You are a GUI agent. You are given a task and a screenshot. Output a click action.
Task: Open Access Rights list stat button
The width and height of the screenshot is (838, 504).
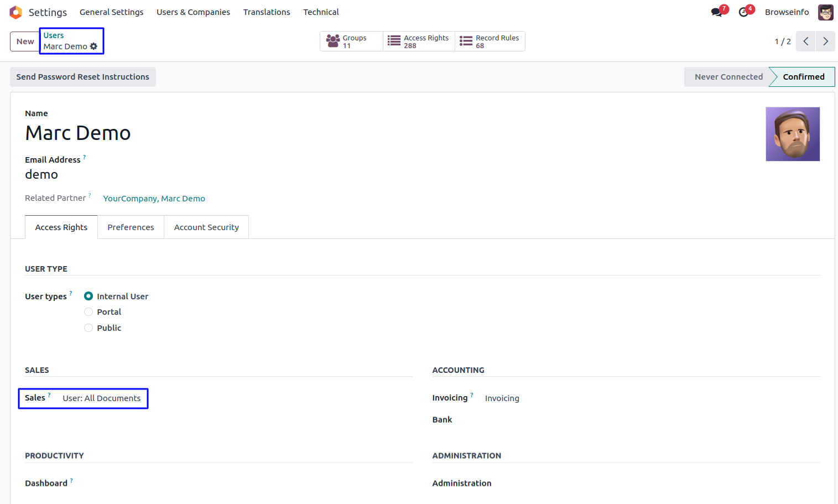point(419,41)
